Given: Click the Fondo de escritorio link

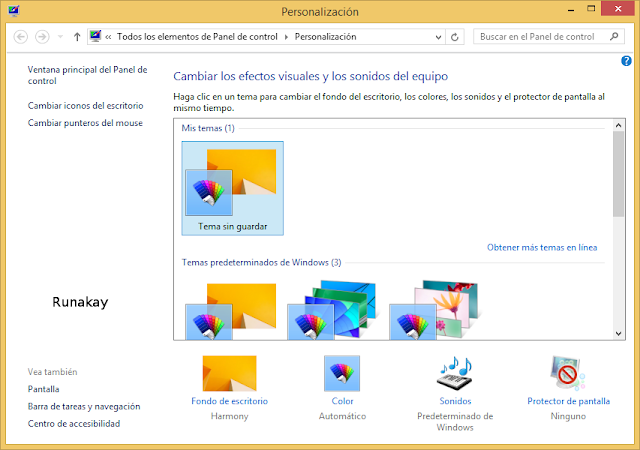Looking at the screenshot, I should (x=229, y=401).
